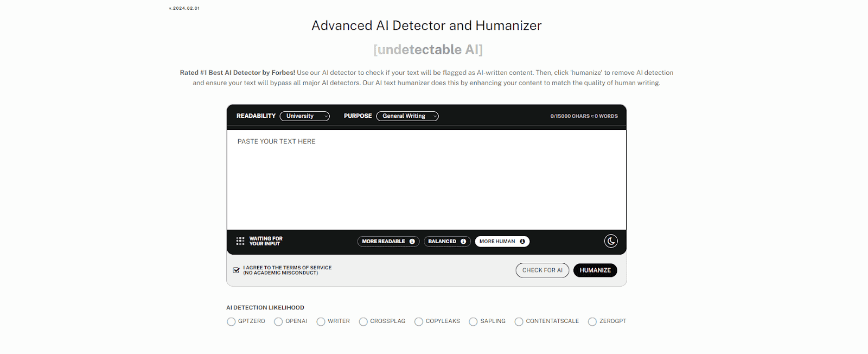The height and width of the screenshot is (354, 868).
Task: Click the Rated #1 Best AI Detector text
Action: coord(238,73)
